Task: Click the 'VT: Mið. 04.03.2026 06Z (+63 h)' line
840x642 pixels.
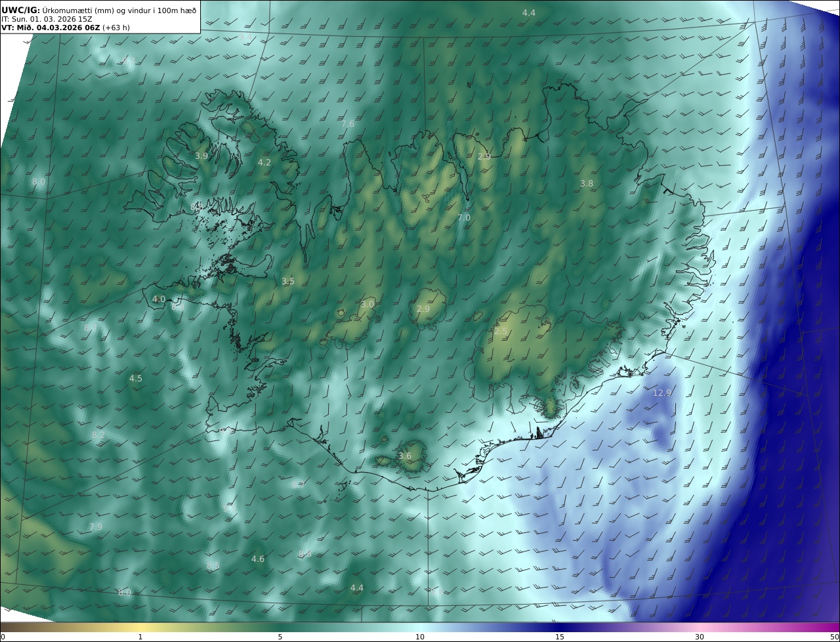Action: click(x=66, y=28)
